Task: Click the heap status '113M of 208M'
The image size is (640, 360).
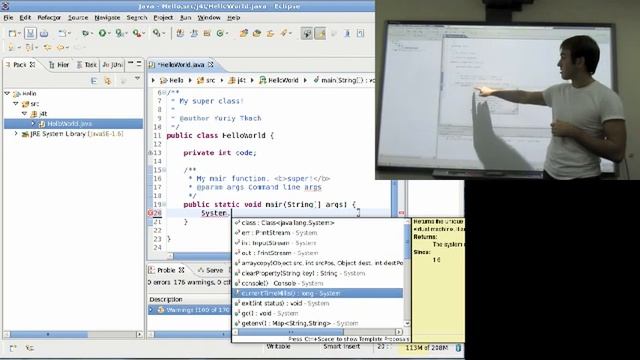Action: (427, 348)
